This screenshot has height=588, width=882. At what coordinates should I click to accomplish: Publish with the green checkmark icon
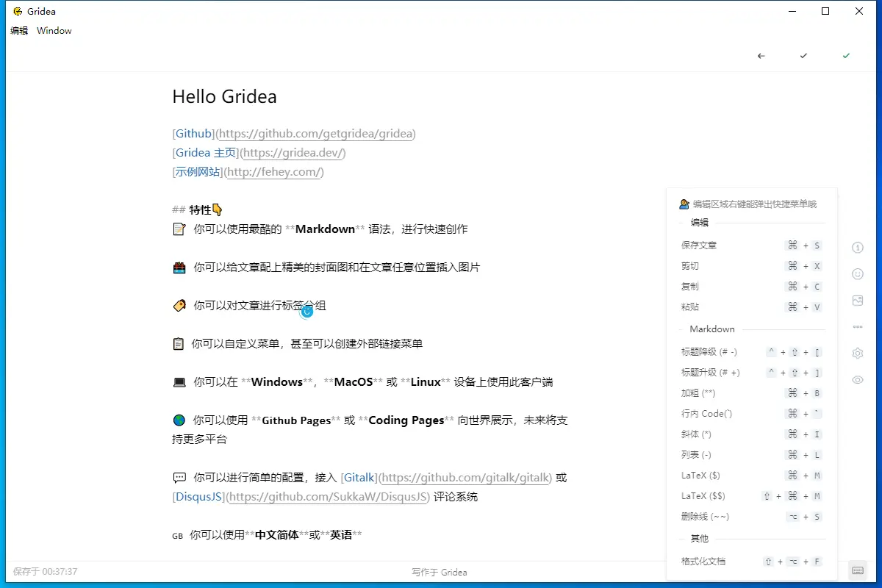tap(846, 56)
